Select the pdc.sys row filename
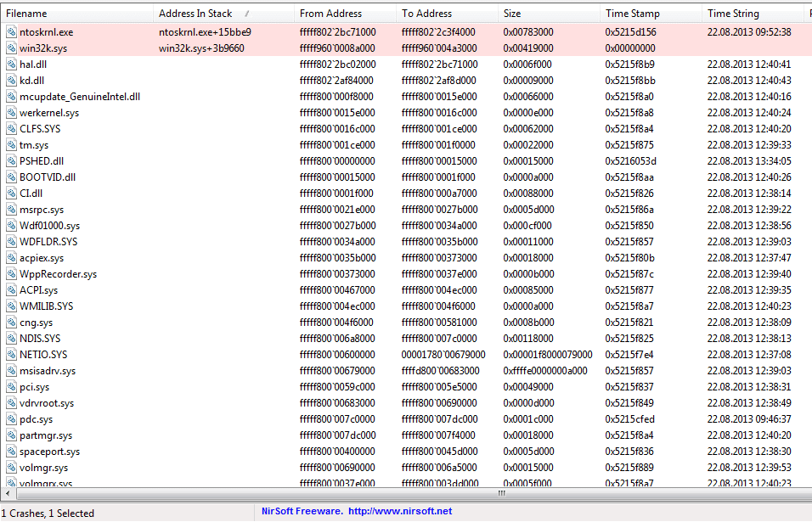The width and height of the screenshot is (812, 522). 36,419
